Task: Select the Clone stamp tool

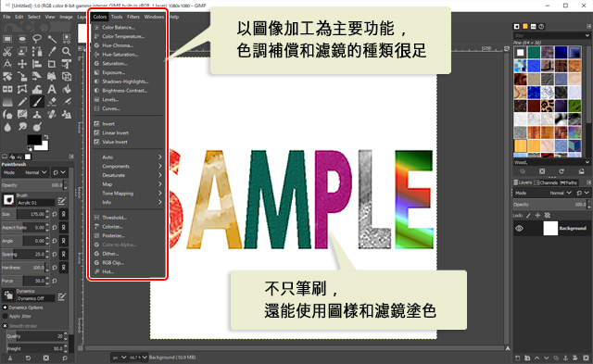Action: [x=37, y=114]
